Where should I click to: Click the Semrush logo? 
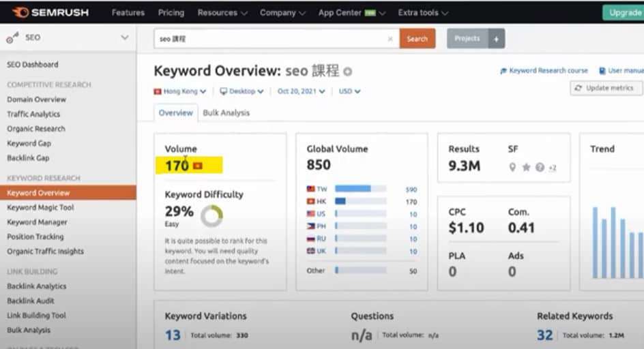tap(50, 12)
